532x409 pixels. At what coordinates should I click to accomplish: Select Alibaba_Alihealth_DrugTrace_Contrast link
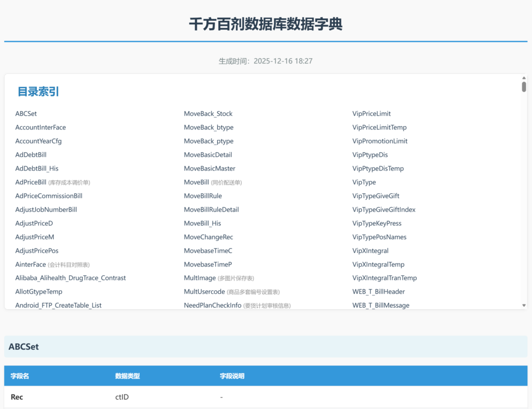pos(71,278)
